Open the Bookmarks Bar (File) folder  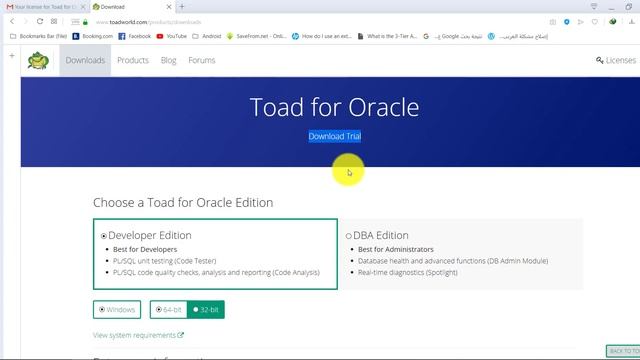(38, 36)
